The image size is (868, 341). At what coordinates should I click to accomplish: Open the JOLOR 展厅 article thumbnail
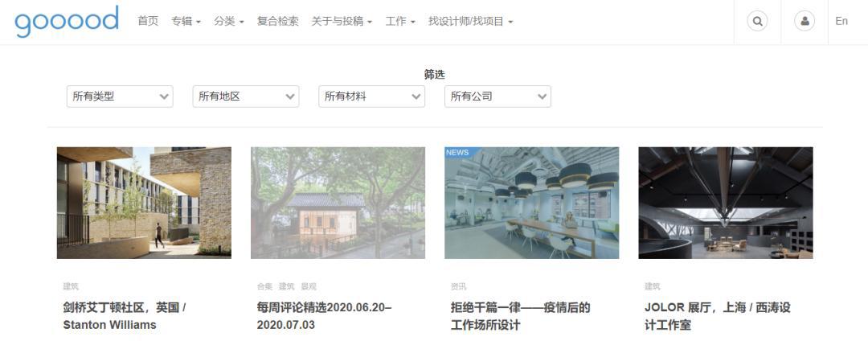point(726,203)
